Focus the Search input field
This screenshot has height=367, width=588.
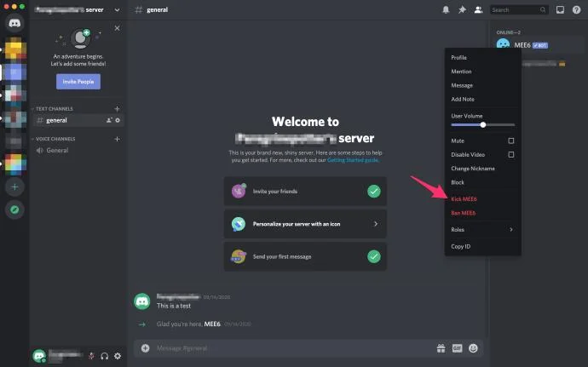pyautogui.click(x=519, y=10)
